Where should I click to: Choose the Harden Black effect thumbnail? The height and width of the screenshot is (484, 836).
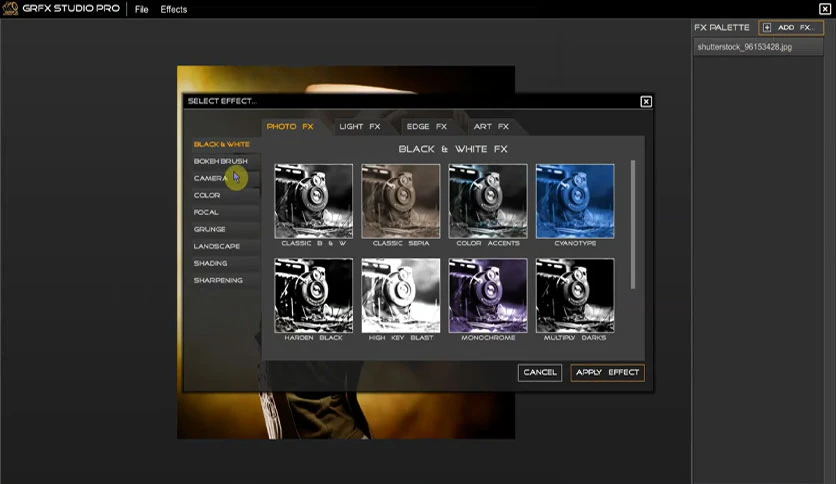point(314,295)
